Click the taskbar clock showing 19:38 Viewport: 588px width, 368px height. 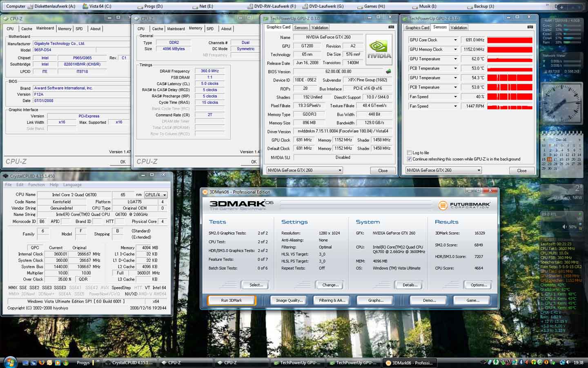(x=578, y=362)
